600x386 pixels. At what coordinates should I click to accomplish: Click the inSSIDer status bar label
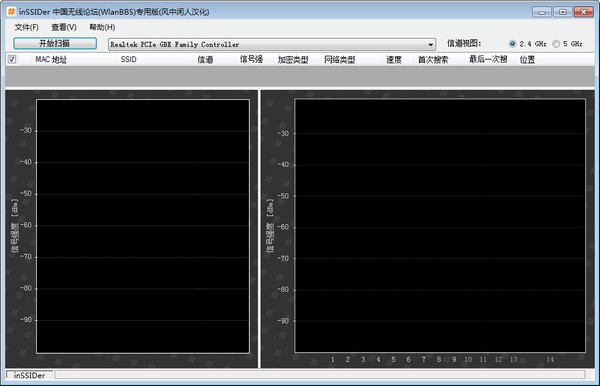pyautogui.click(x=29, y=375)
